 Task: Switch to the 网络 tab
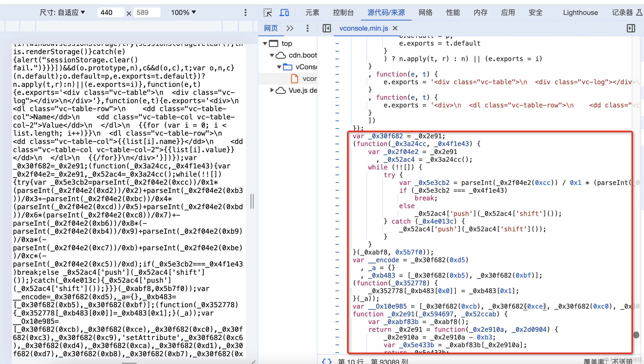pos(425,13)
